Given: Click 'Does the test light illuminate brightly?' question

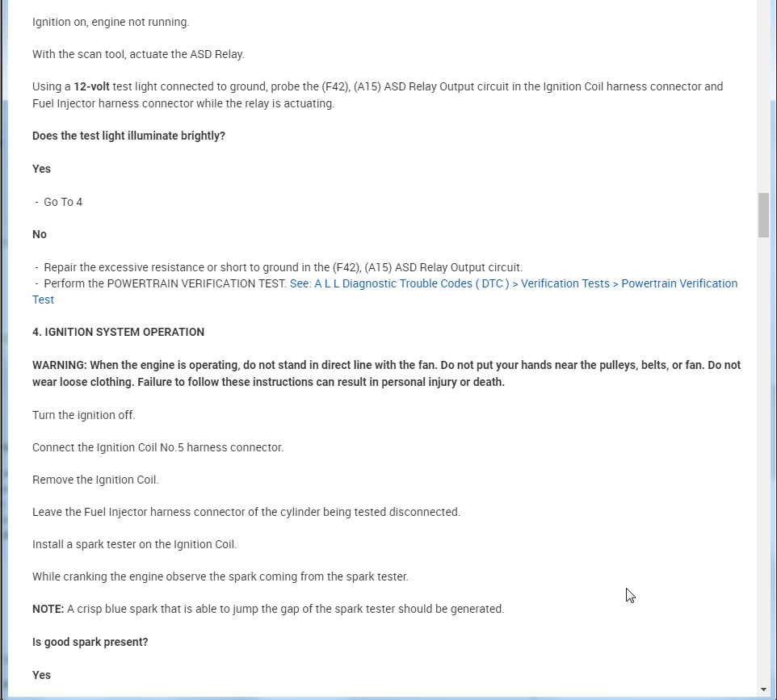Looking at the screenshot, I should click(x=128, y=136).
